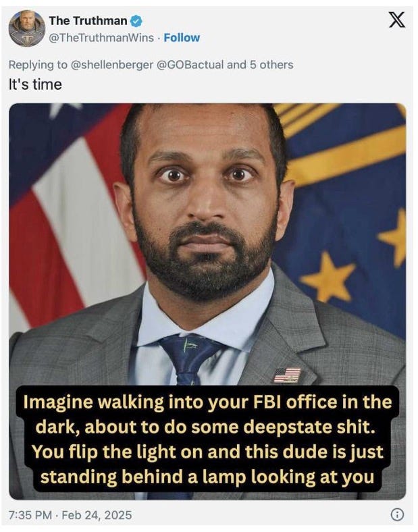Click the flag lapel pin on suit
This screenshot has height=532, width=418.
coord(287,375)
